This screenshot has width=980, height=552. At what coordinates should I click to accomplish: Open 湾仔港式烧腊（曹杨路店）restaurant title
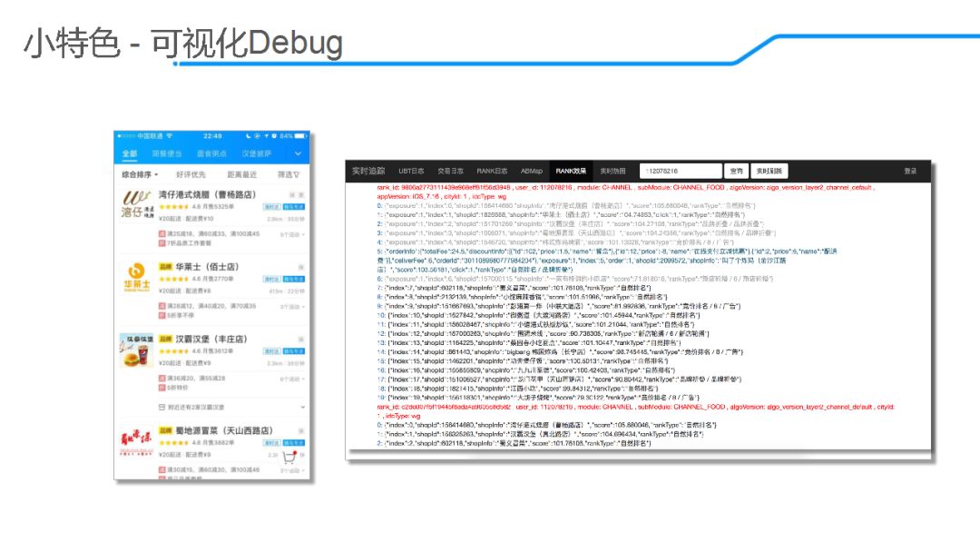(x=208, y=194)
